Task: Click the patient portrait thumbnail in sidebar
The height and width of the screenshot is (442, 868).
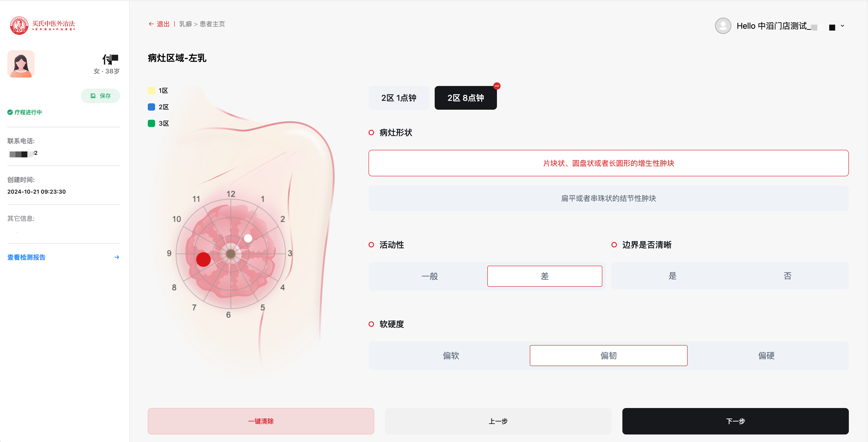Action: coord(21,64)
